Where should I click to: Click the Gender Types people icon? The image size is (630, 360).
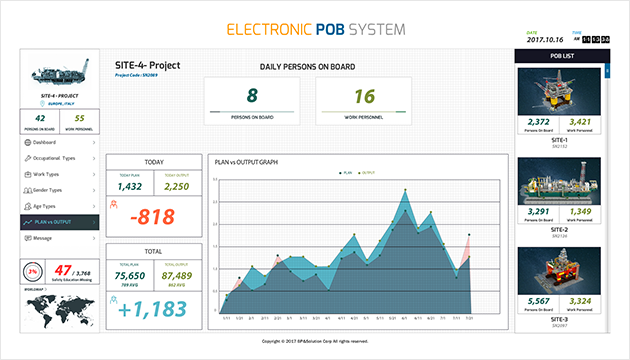(x=28, y=190)
